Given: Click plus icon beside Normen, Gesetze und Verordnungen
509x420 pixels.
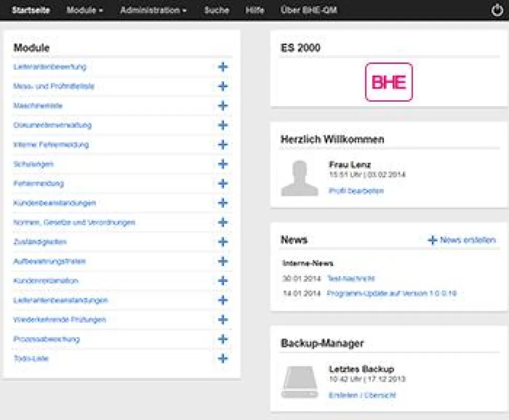Looking at the screenshot, I should point(223,223).
